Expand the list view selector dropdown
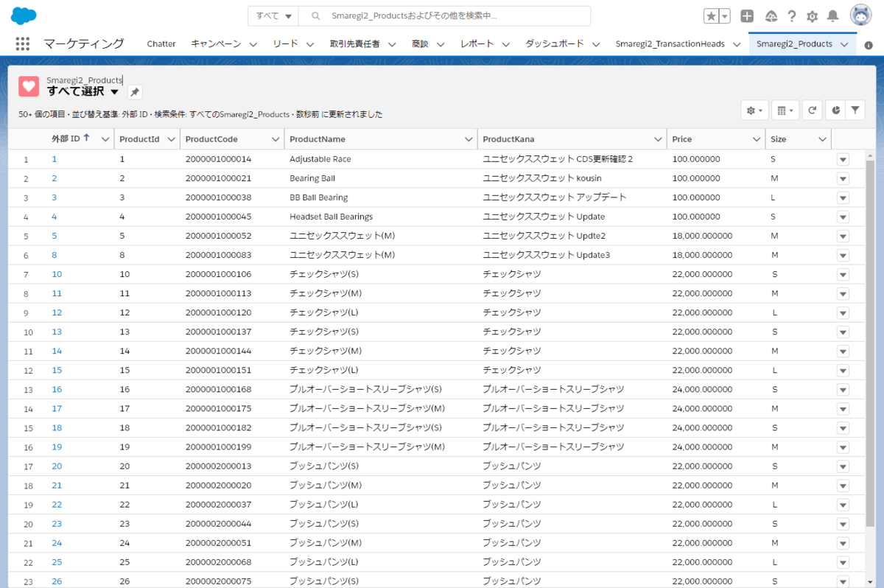 [114, 92]
